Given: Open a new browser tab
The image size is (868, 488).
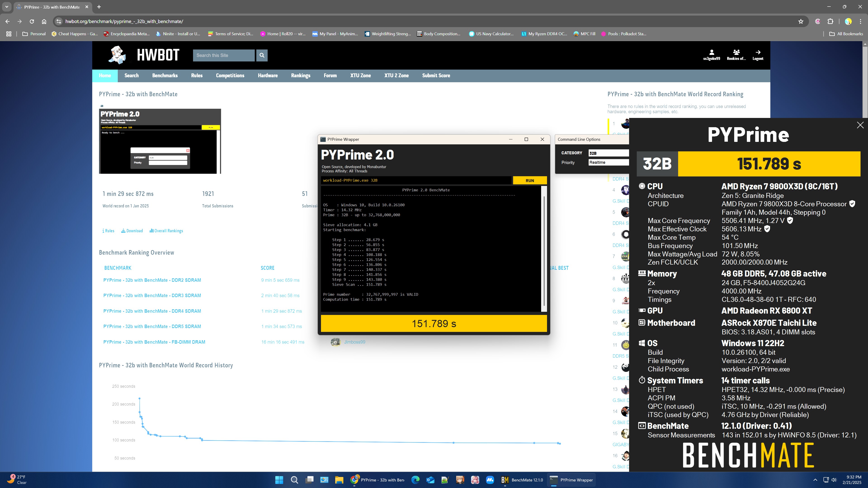Looking at the screenshot, I should click(x=99, y=7).
